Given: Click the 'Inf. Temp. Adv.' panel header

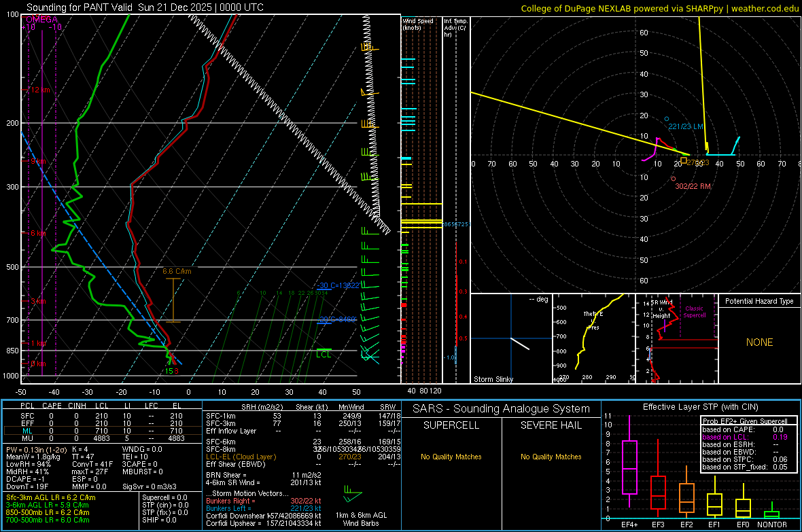Looking at the screenshot, I should [x=455, y=28].
